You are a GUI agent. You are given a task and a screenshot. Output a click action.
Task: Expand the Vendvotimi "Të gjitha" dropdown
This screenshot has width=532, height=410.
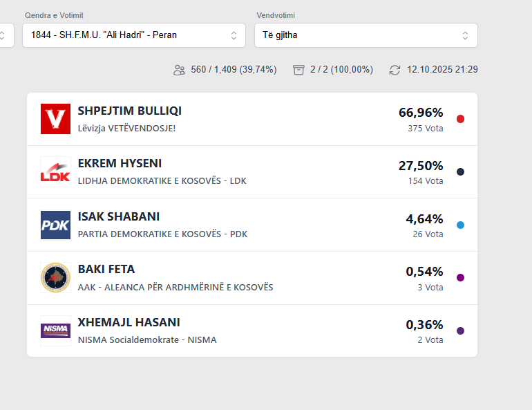[x=365, y=35]
